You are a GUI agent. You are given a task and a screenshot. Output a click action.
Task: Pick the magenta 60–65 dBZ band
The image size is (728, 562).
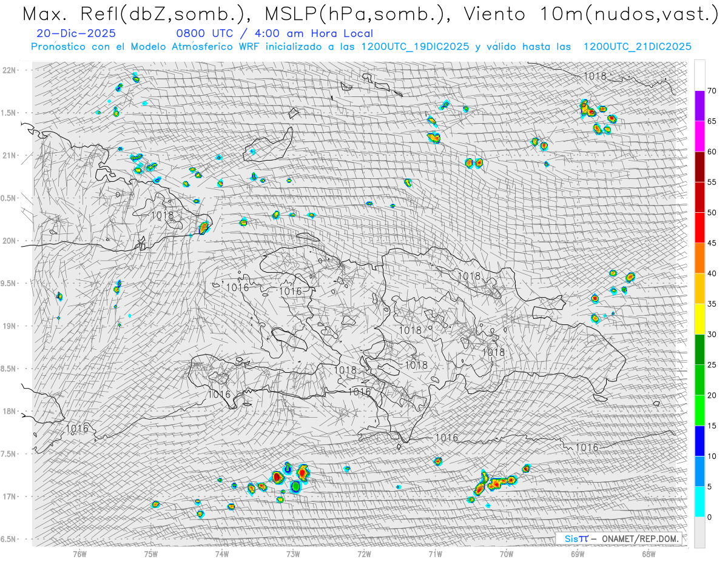point(699,136)
